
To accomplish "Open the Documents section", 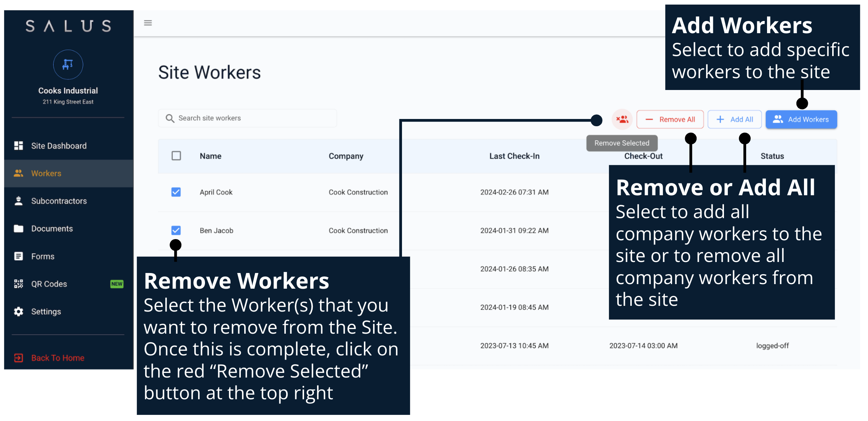I will click(x=52, y=228).
